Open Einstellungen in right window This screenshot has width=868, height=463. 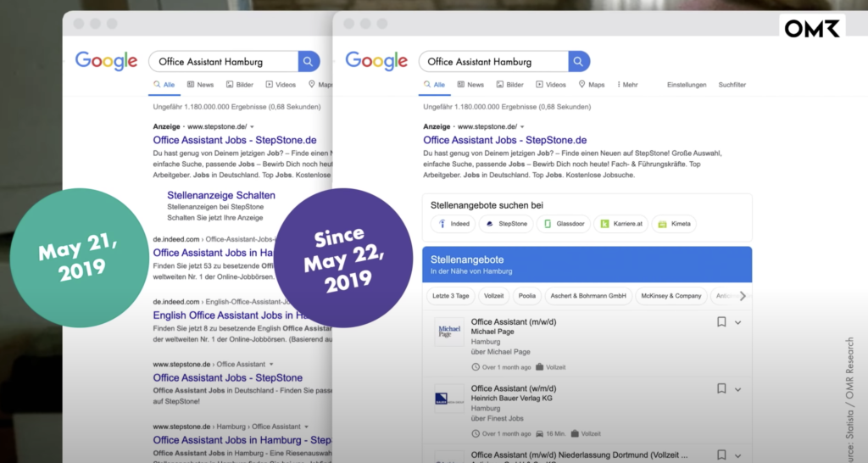coord(687,85)
